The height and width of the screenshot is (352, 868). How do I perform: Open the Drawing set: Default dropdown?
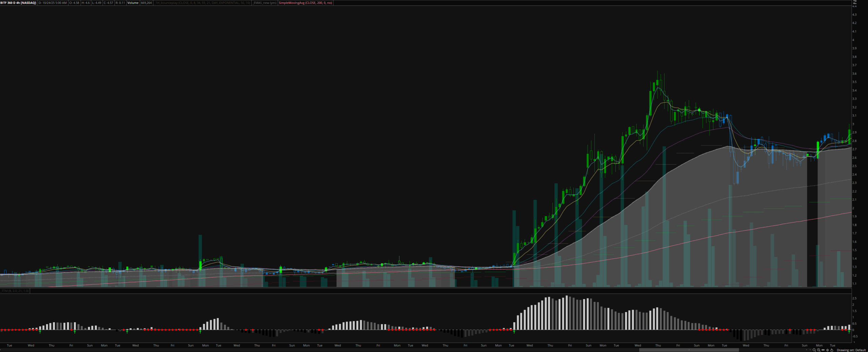851,350
